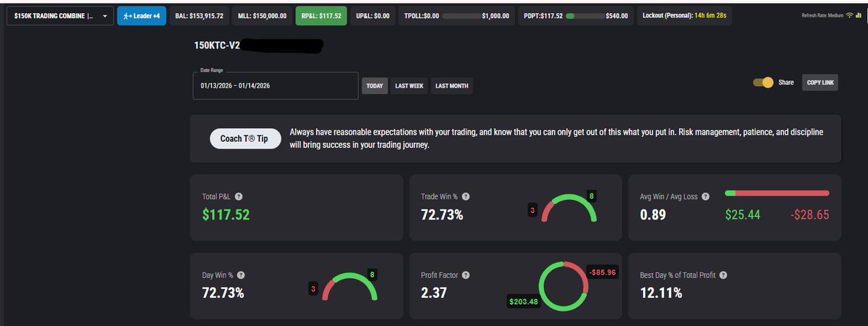This screenshot has height=326, width=868.
Task: Click the signal strength bars icon
Action: coord(859,15)
